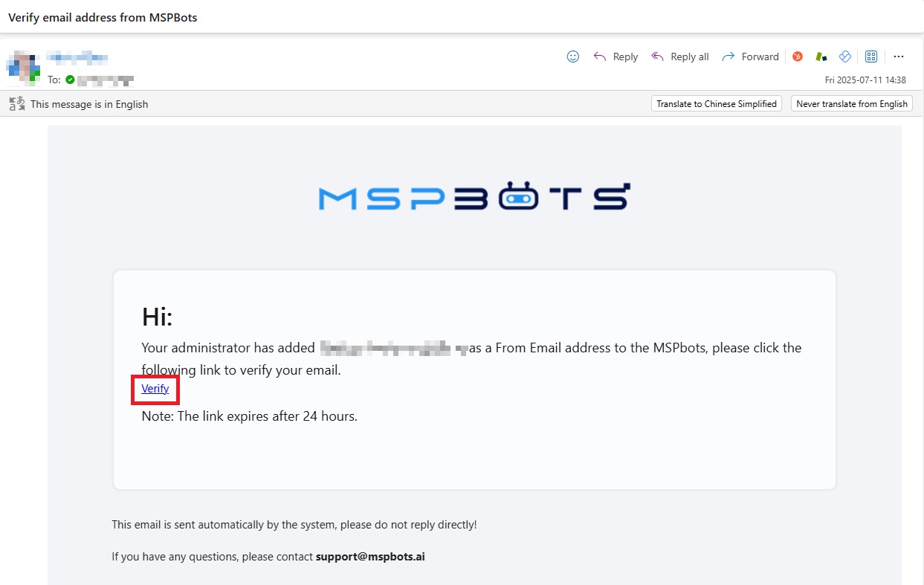
Task: Click the translation language icon
Action: (x=16, y=103)
